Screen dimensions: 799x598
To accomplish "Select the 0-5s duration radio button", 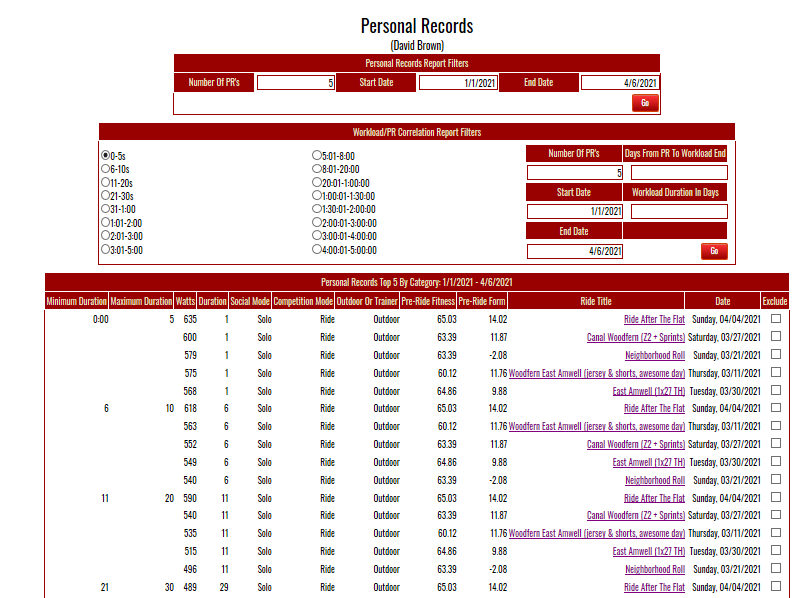I will pos(105,155).
